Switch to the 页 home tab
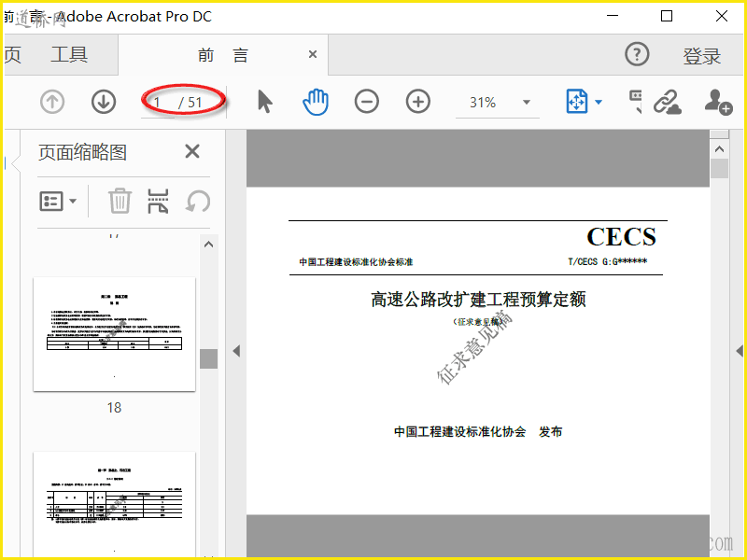Viewport: 747px width, 560px height. point(12,54)
